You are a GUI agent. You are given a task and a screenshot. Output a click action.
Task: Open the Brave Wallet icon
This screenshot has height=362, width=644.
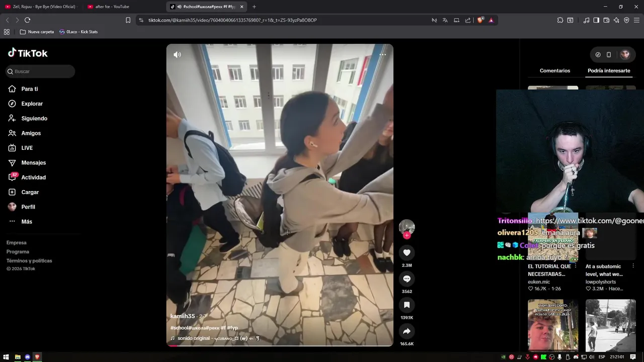606,20
